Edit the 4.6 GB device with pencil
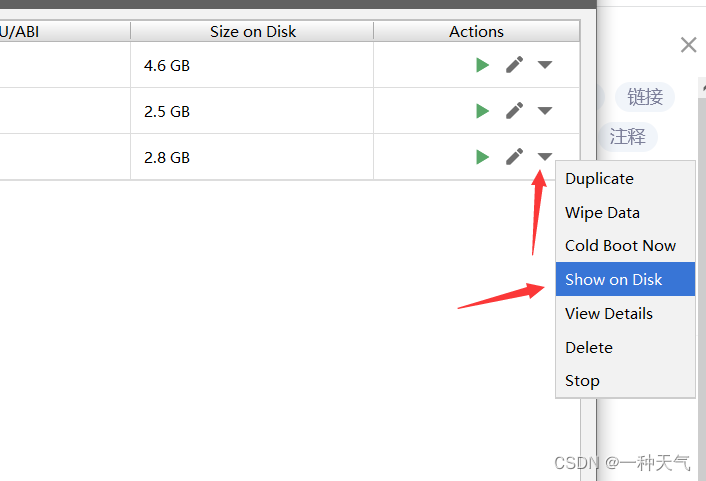 pos(514,65)
